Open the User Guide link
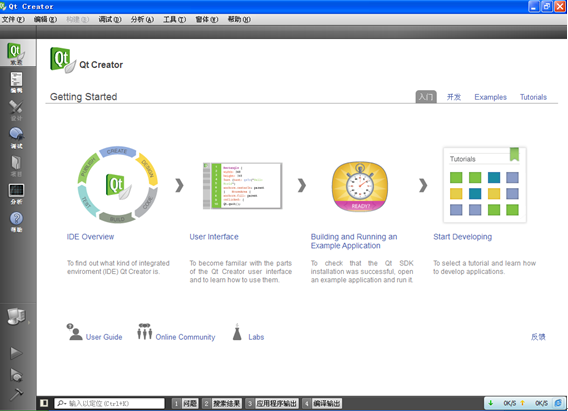Image resolution: width=568 pixels, height=411 pixels. coord(104,337)
